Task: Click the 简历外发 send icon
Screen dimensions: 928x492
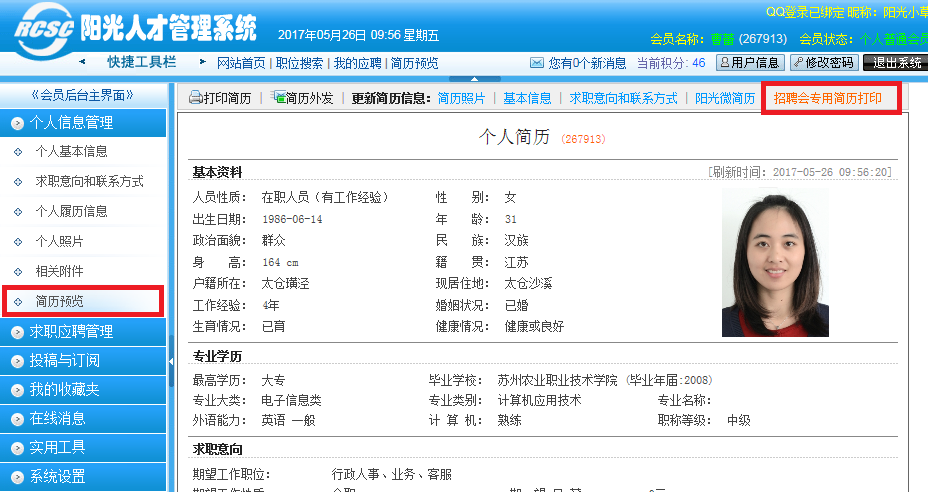Action: tap(277, 98)
